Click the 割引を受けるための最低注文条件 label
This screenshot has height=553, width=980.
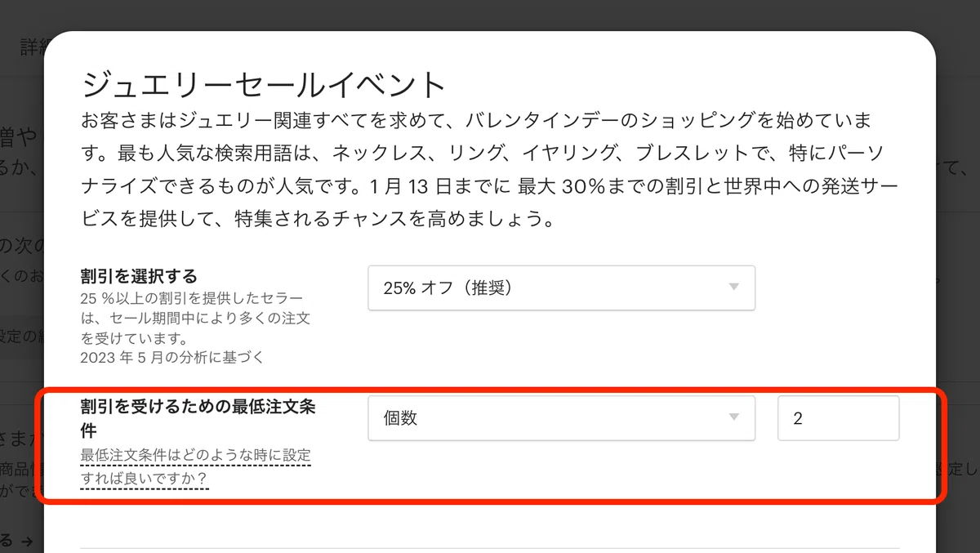(x=198, y=417)
